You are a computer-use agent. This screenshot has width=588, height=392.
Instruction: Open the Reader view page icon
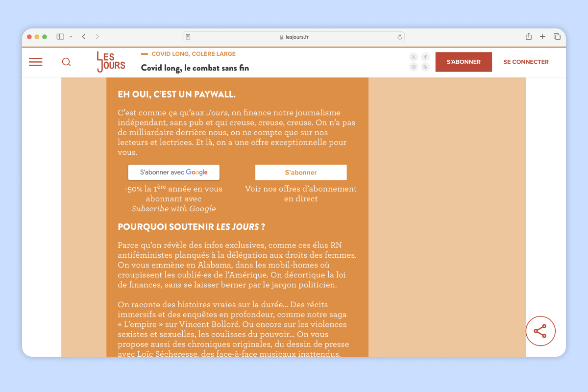pos(188,37)
